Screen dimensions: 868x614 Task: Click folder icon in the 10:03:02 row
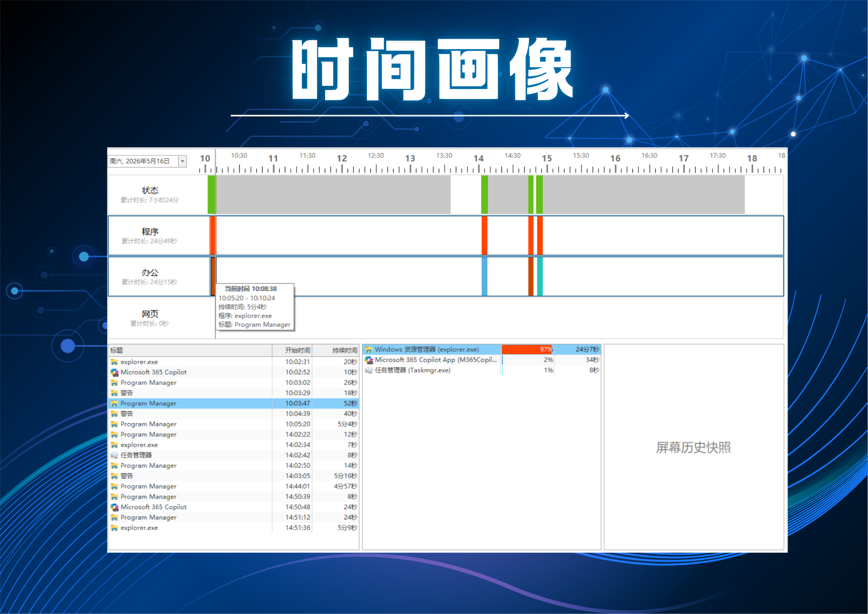tap(114, 383)
